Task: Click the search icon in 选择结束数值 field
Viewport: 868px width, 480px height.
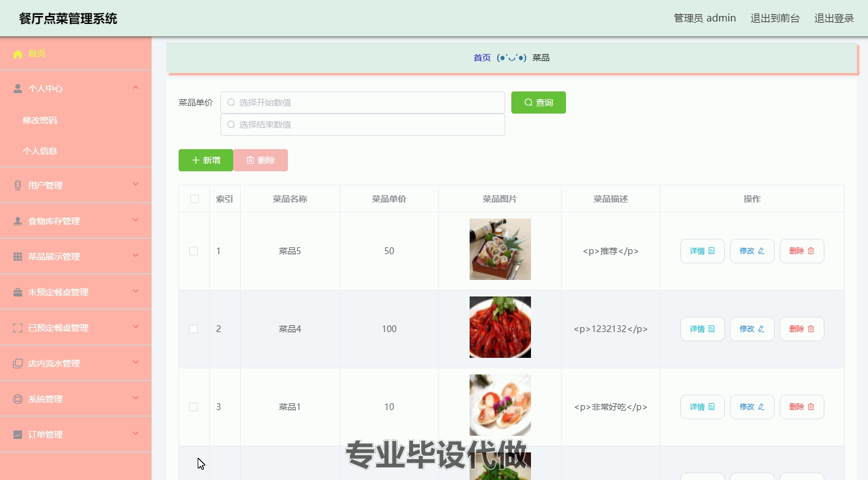Action: point(231,125)
